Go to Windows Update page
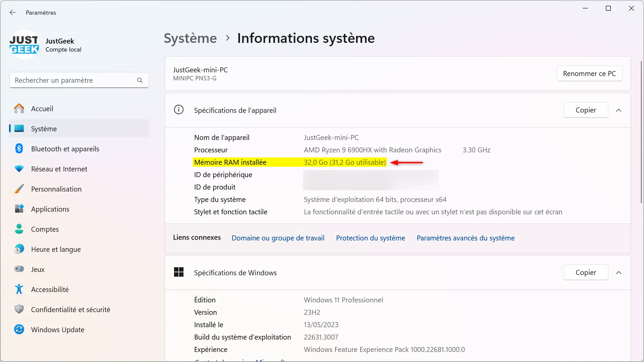The height and width of the screenshot is (362, 644). coord(79,330)
